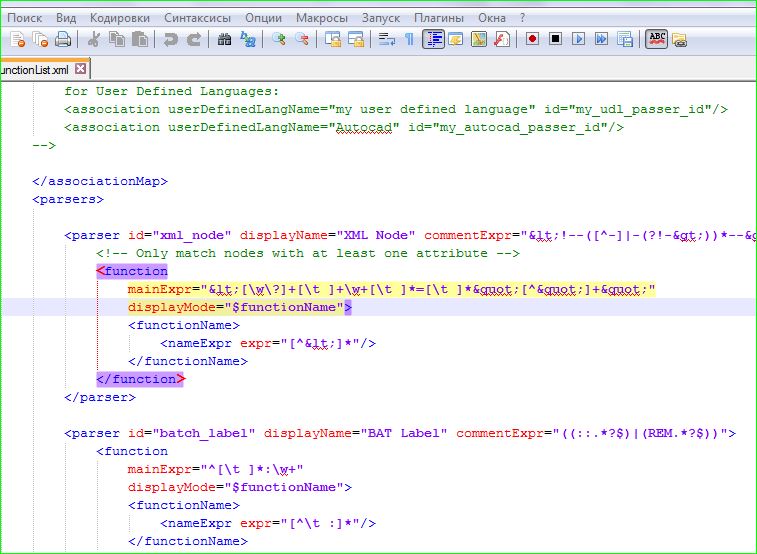Viewport: 757px width, 554px height.
Task: Open the Document Map icon
Action: tap(478, 39)
